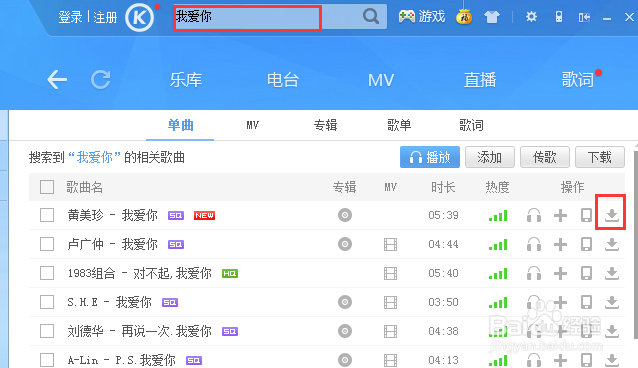Open album disc icon for 卢广仲 - 我爱你

click(345, 244)
